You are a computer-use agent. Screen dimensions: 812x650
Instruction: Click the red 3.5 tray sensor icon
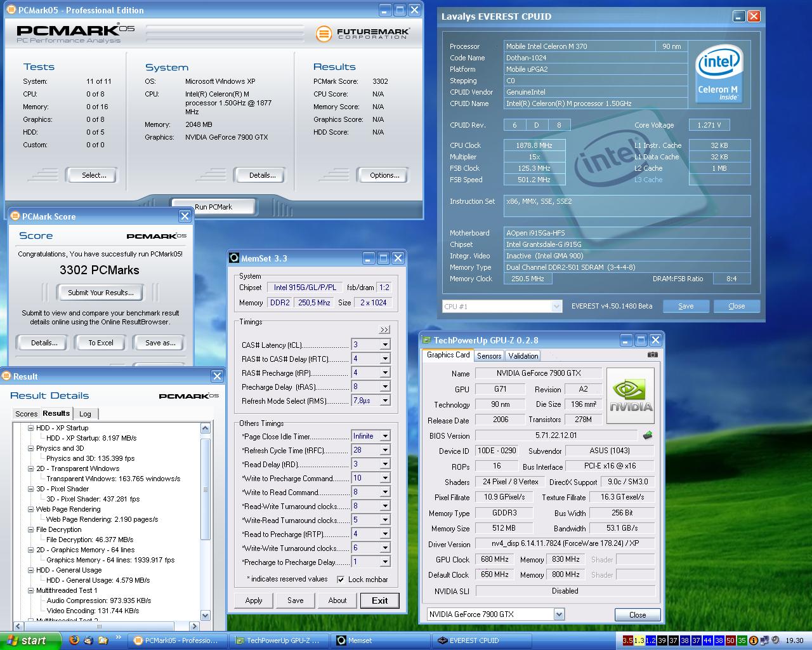[x=627, y=640]
